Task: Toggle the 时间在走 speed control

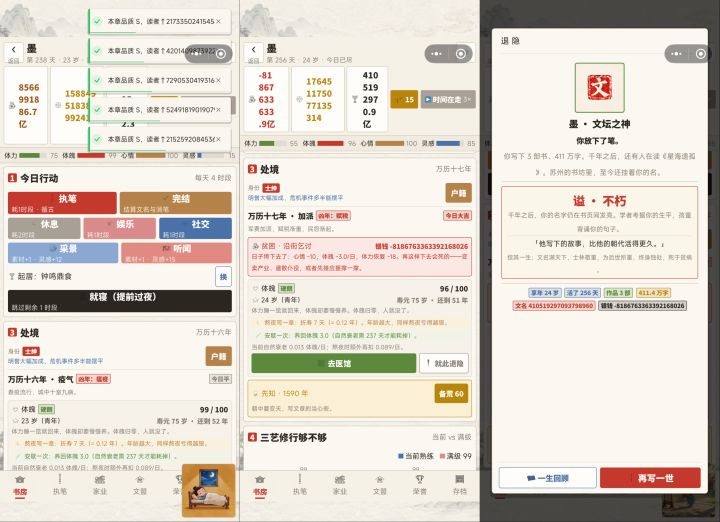Action: [x=448, y=99]
